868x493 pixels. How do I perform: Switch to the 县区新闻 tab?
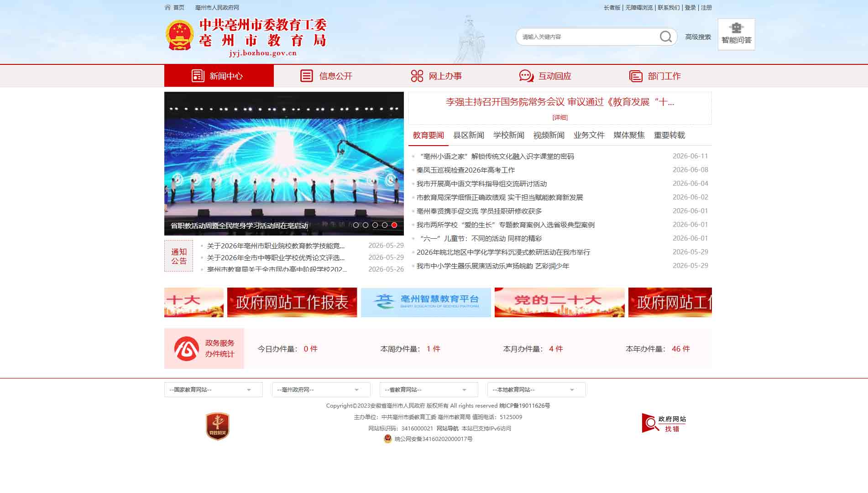(x=469, y=135)
